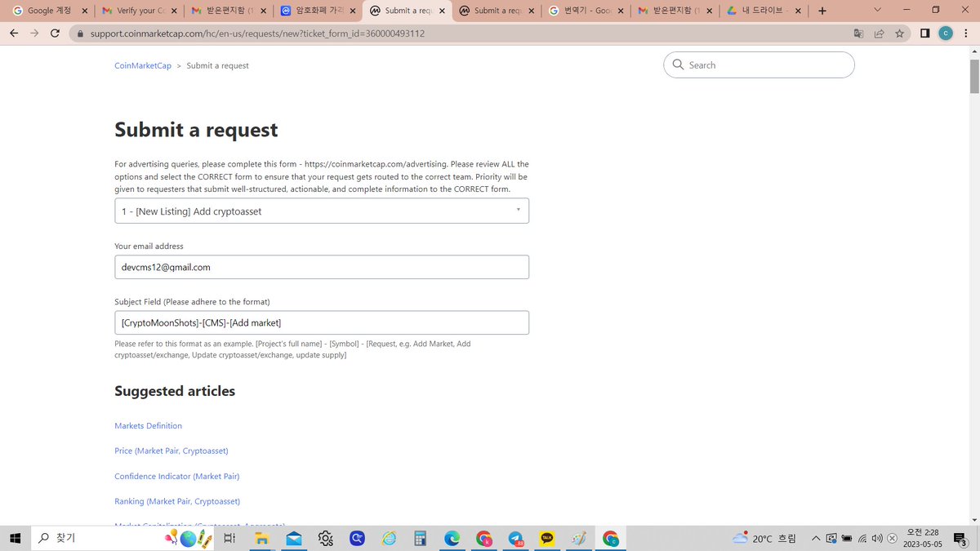Viewport: 980px width, 551px height.
Task: Click the Windows taskbar search box
Action: [x=122, y=539]
